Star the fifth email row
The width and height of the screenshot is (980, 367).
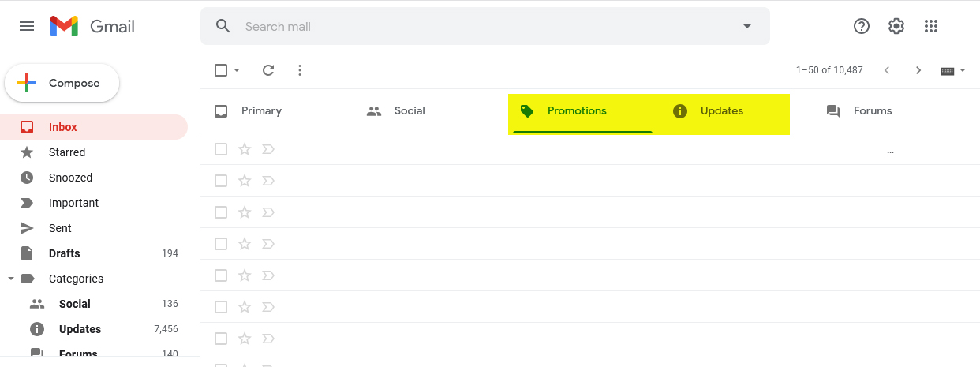click(x=245, y=275)
